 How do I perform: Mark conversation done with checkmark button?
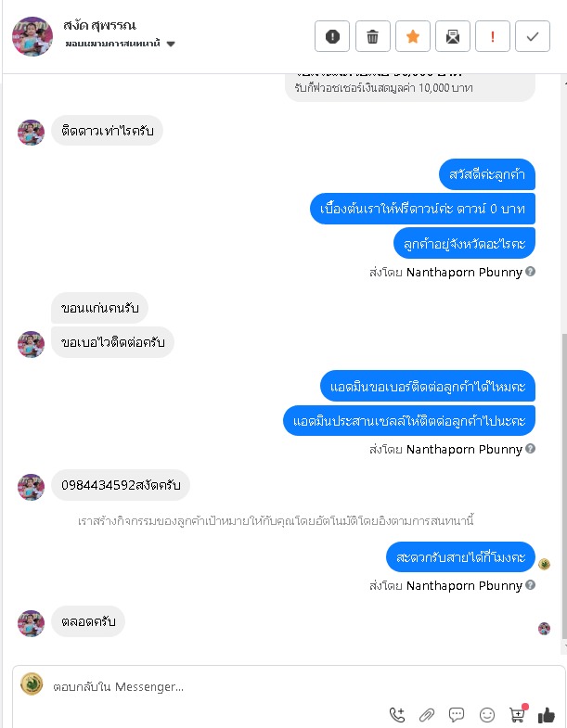point(533,36)
